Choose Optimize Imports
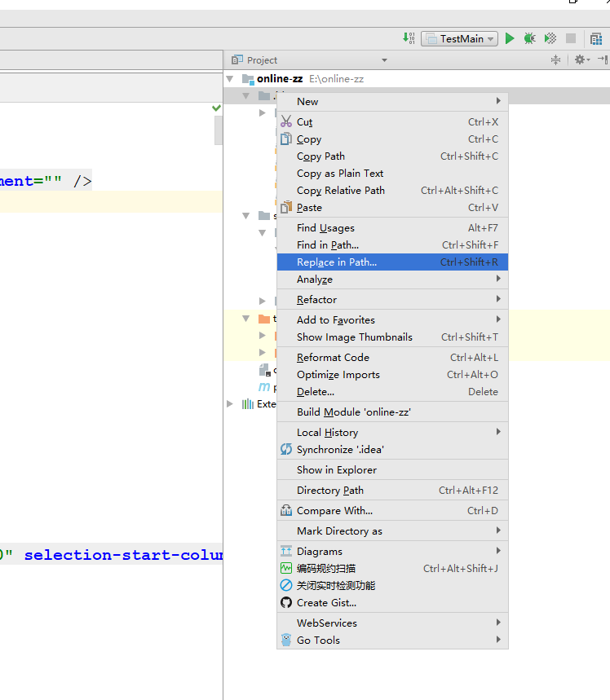 coord(392,375)
